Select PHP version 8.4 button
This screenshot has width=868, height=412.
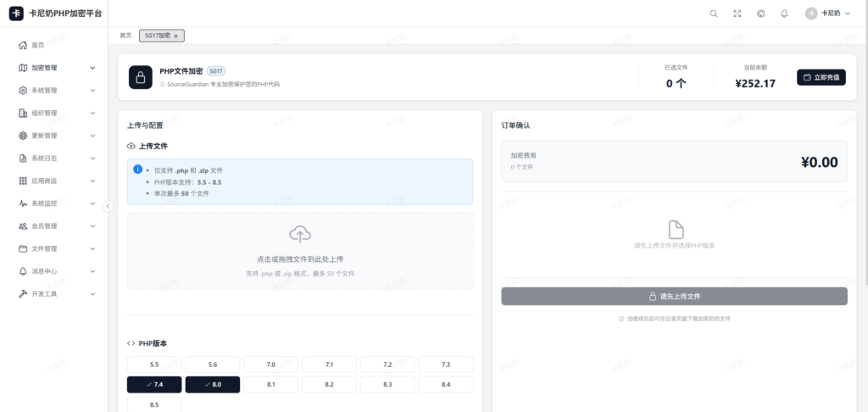[x=446, y=385]
